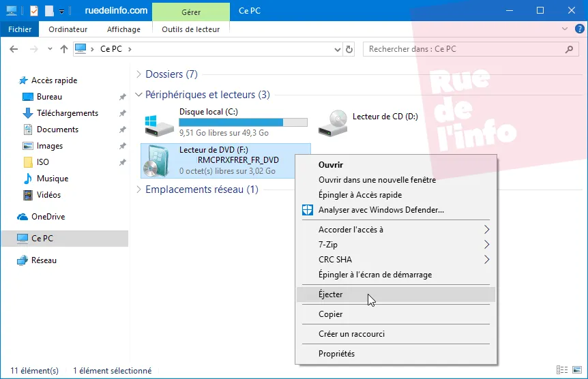Choose Copier in the context menu
Viewport: 588px width, 379px height.
point(396,314)
